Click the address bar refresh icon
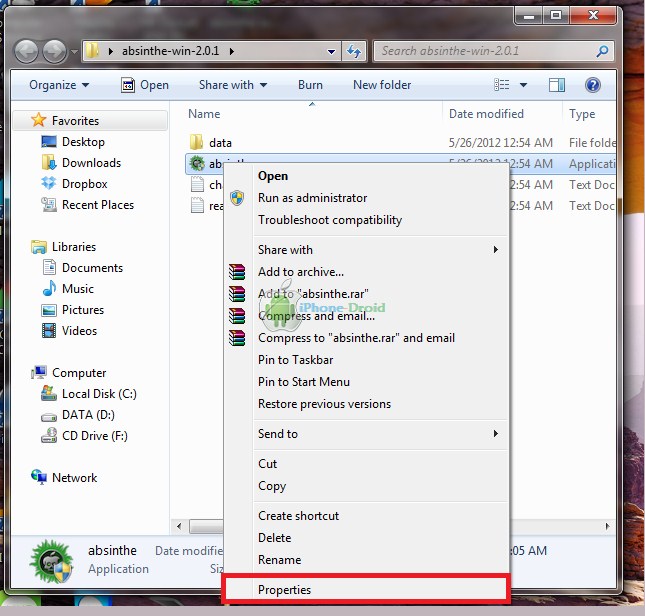Screen dimensions: 645x616 354,51
